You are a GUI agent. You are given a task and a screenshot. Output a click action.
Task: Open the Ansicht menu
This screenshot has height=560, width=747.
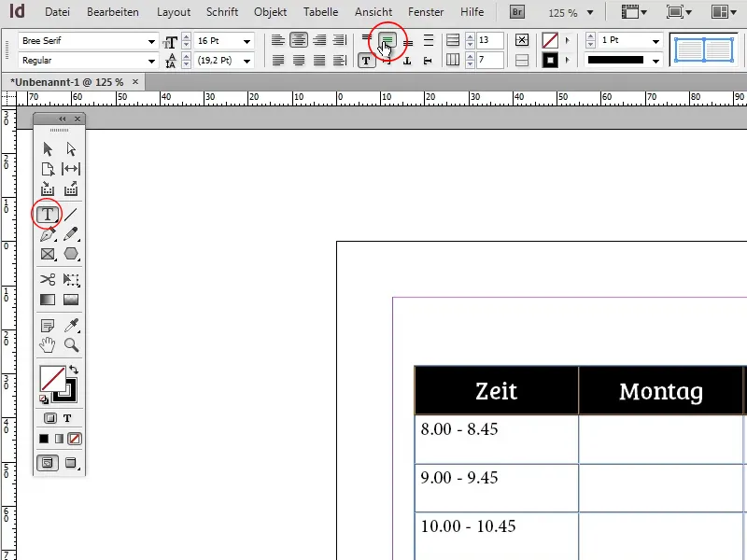373,12
